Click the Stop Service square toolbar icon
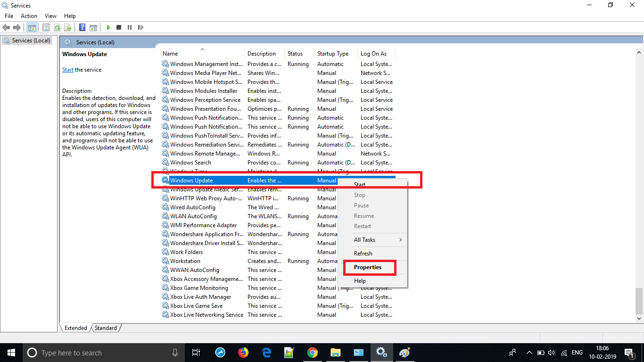This screenshot has width=644, height=362. coord(119,27)
